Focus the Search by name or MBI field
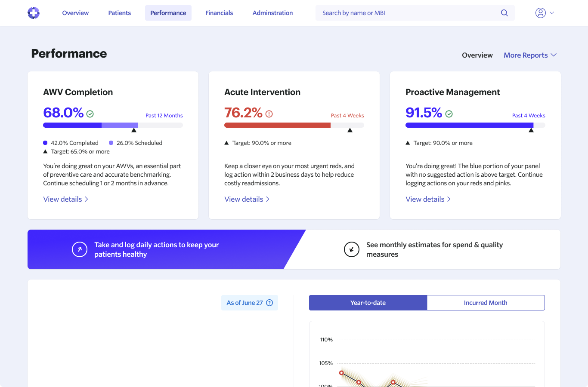588x387 pixels. (409, 13)
